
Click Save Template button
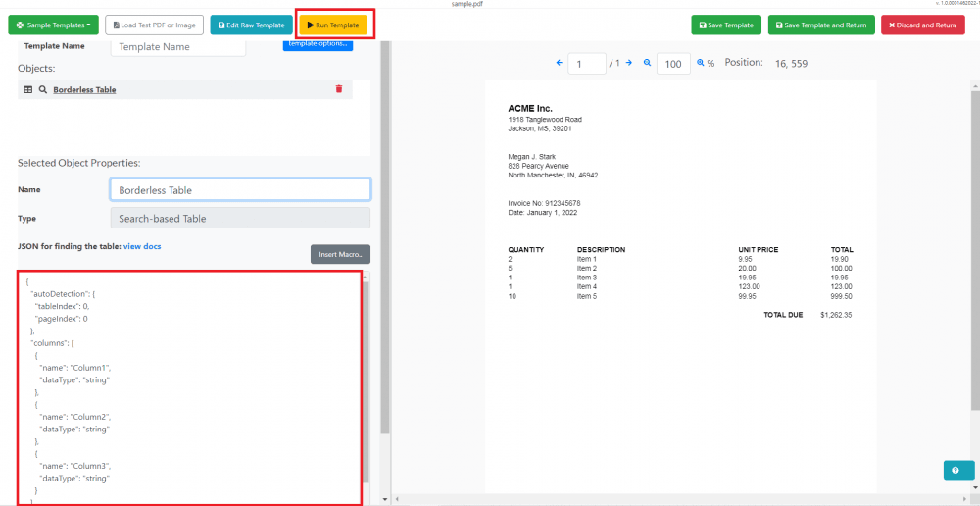click(725, 25)
